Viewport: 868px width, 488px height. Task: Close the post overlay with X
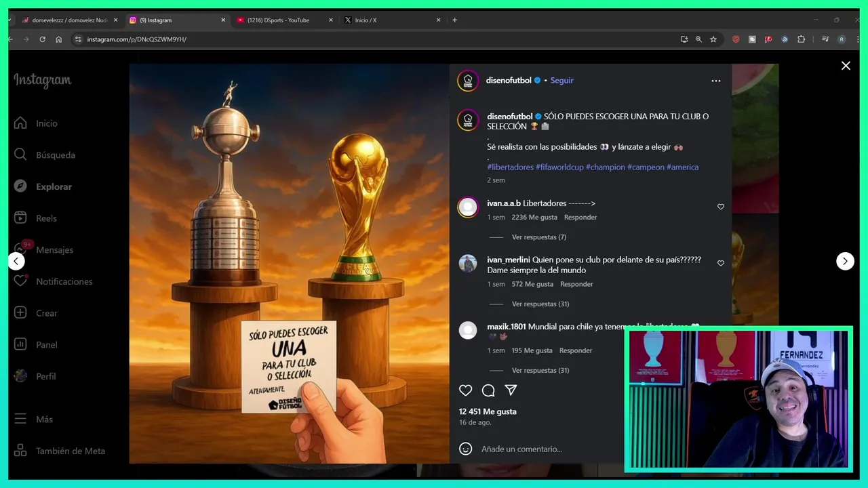click(846, 66)
